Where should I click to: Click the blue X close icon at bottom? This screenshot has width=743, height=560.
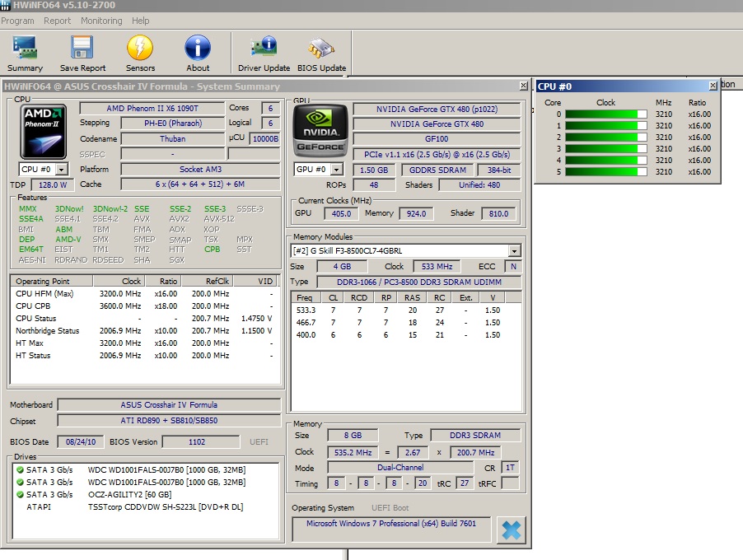511,530
